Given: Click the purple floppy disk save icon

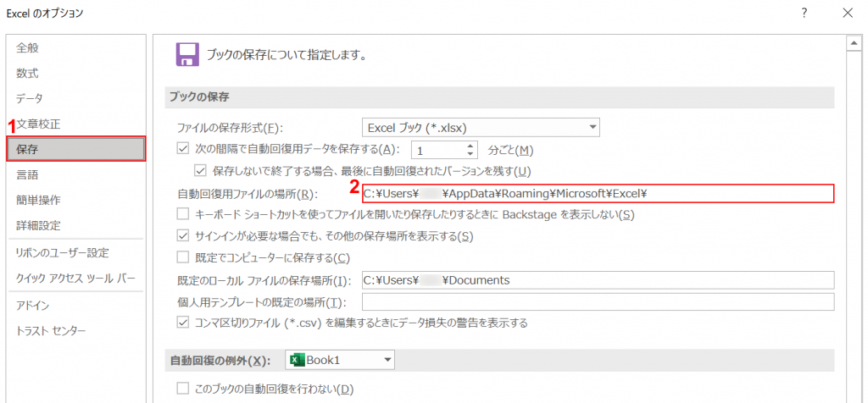Looking at the screenshot, I should click(x=187, y=55).
